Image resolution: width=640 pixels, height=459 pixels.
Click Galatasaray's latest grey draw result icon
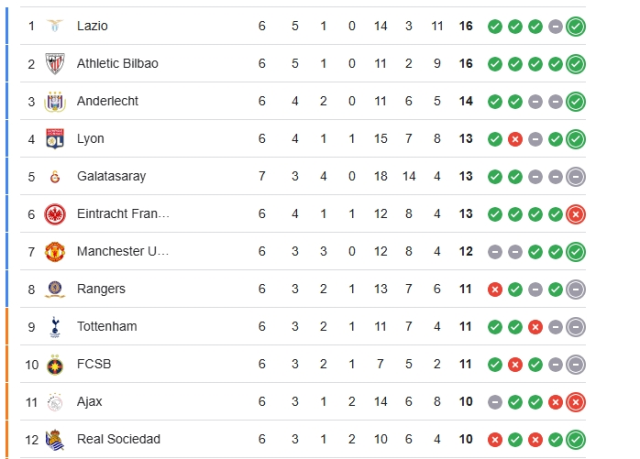(576, 176)
